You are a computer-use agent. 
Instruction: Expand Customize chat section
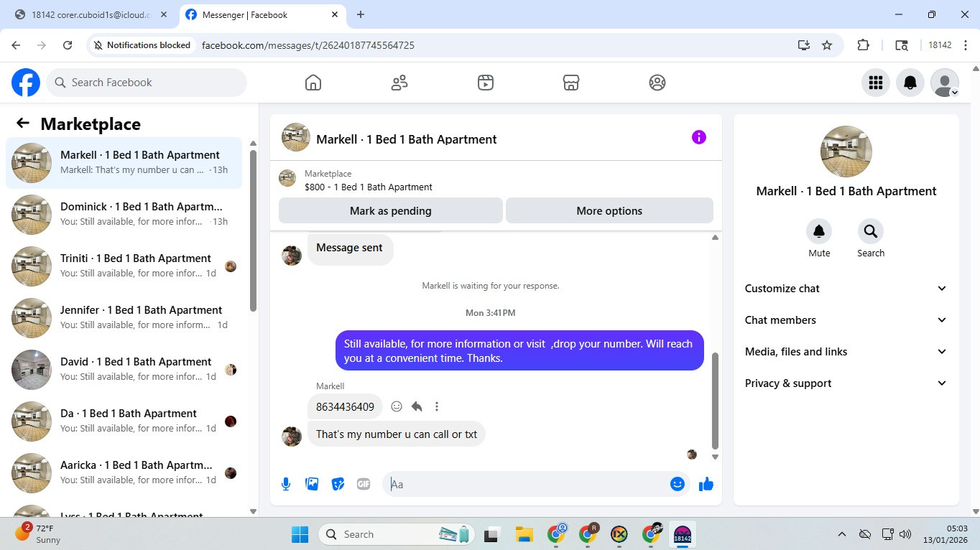tap(846, 289)
